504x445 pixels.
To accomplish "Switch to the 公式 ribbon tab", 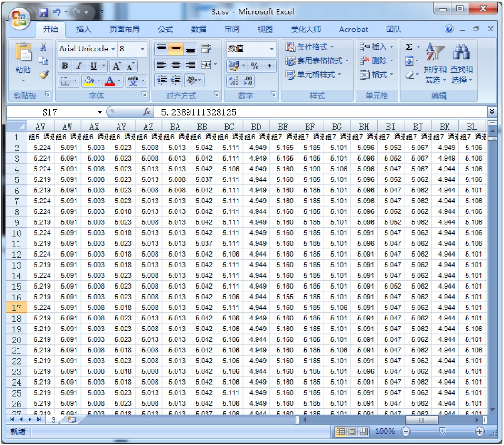I will click(165, 29).
